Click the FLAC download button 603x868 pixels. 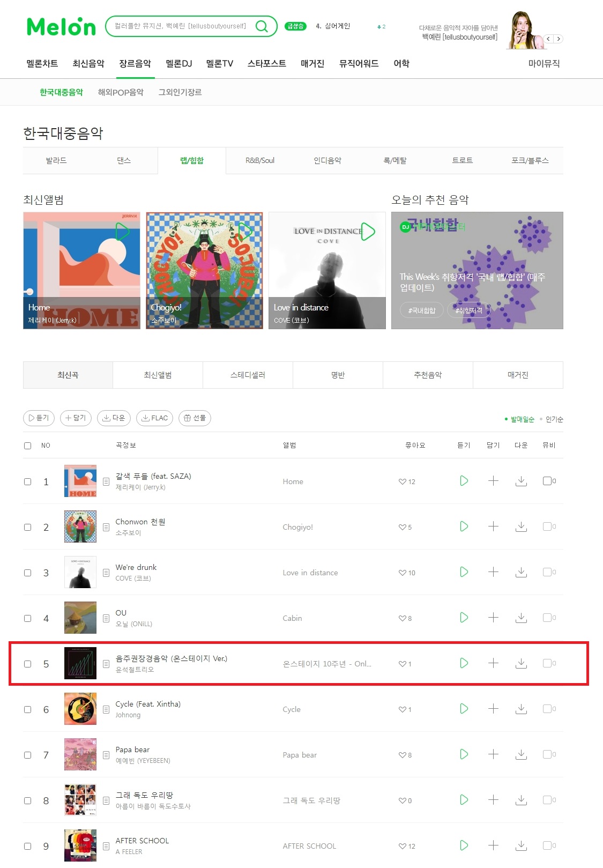point(155,418)
